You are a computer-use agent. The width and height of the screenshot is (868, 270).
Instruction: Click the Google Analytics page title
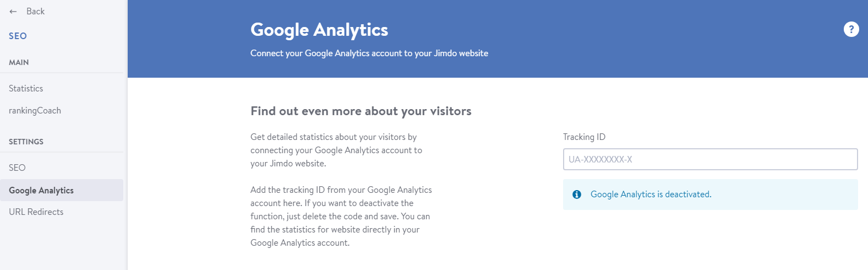(319, 30)
